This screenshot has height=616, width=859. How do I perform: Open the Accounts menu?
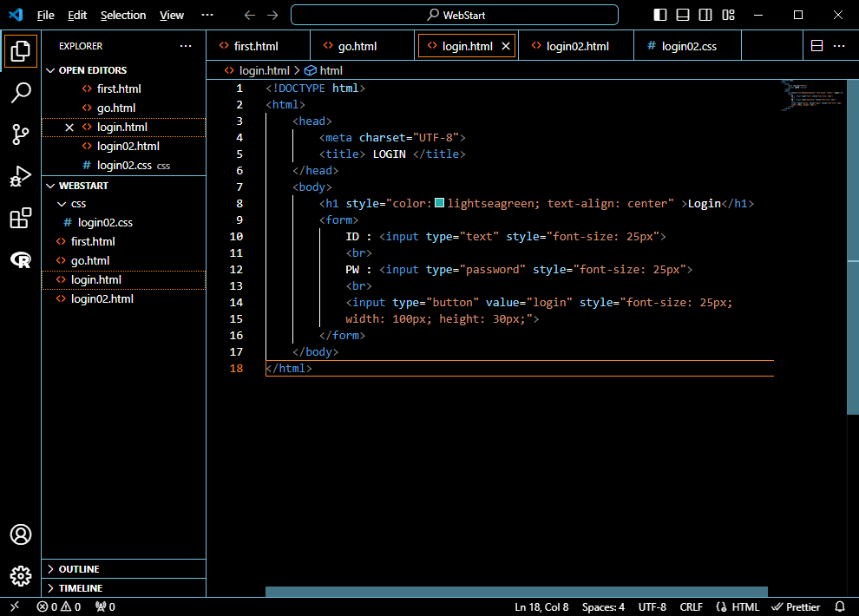21,534
